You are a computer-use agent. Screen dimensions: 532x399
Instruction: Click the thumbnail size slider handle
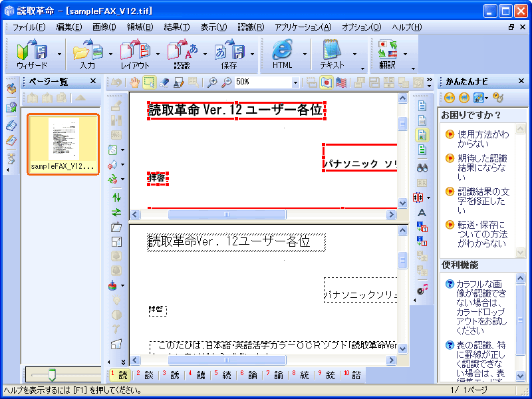click(52, 375)
